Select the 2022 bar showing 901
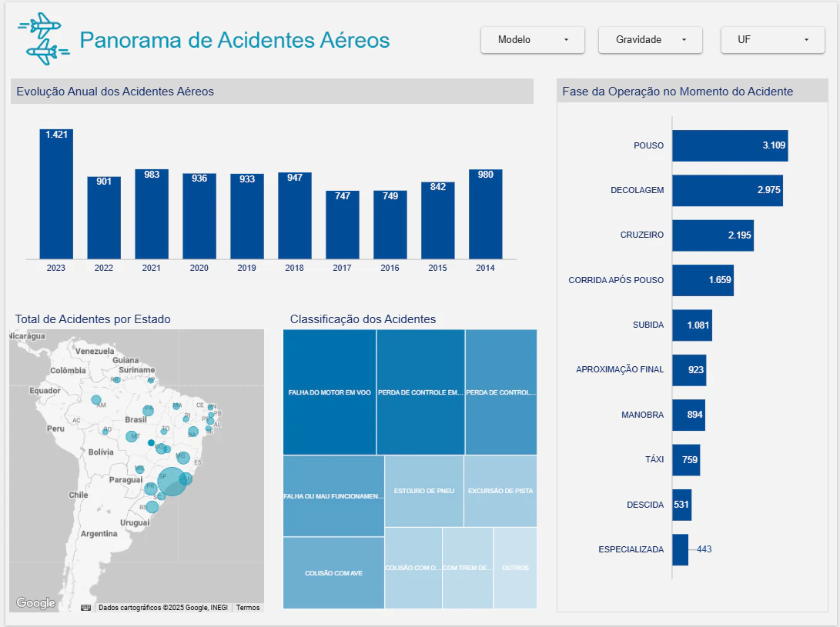 coord(104,218)
